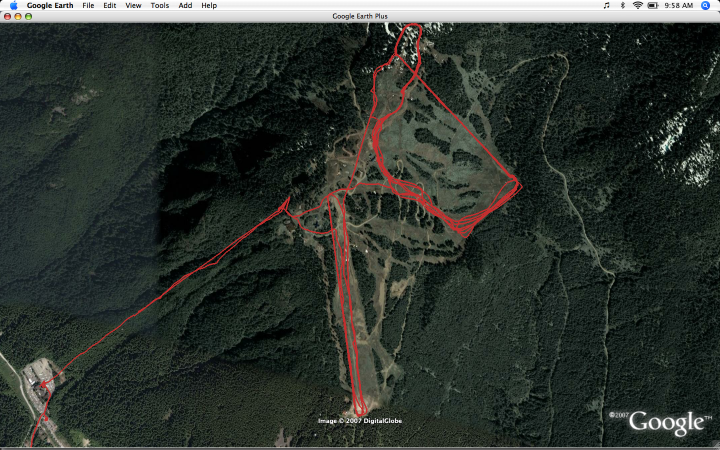This screenshot has width=720, height=450.
Task: Minimize the Google Earth Plus window
Action: [x=18, y=17]
